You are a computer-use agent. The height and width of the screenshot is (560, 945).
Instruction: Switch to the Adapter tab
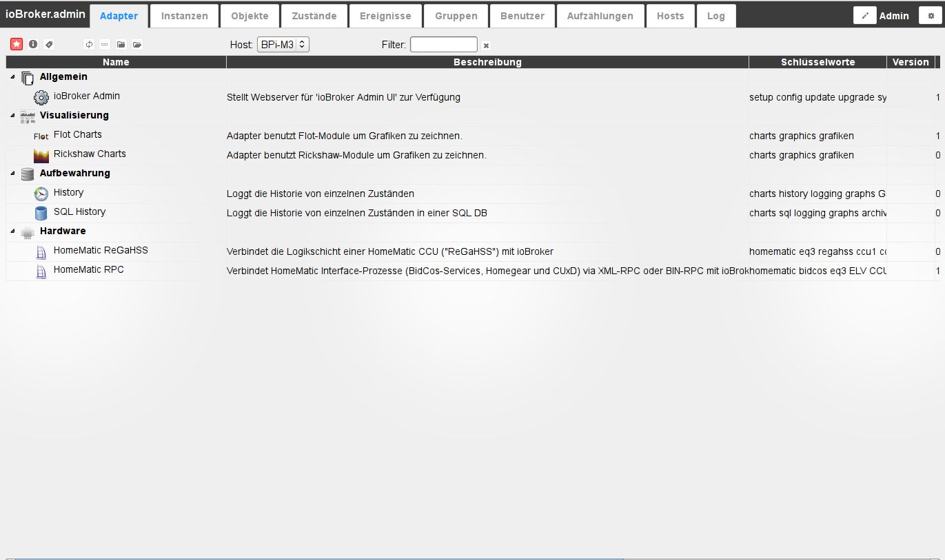point(119,16)
